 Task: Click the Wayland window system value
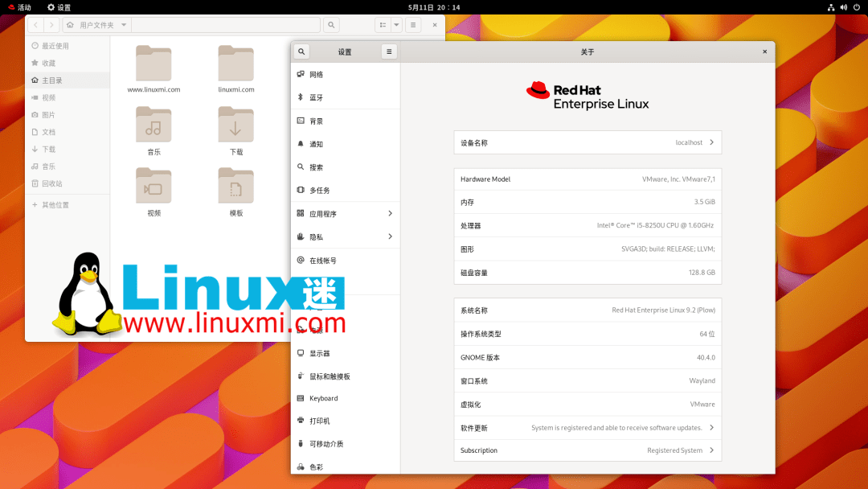point(702,380)
